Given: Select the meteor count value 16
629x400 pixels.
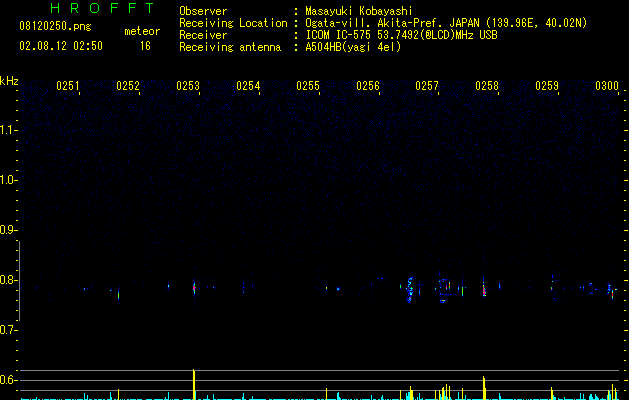Looking at the screenshot, I should (x=145, y=46).
